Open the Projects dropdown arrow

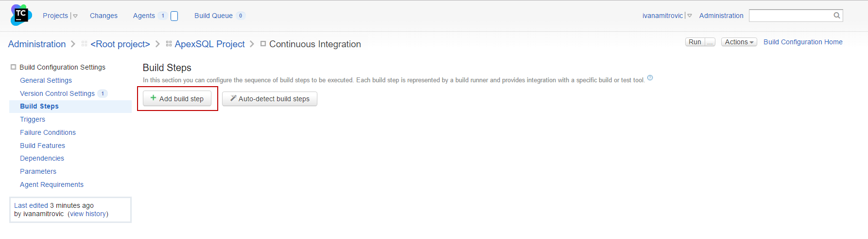[75, 16]
